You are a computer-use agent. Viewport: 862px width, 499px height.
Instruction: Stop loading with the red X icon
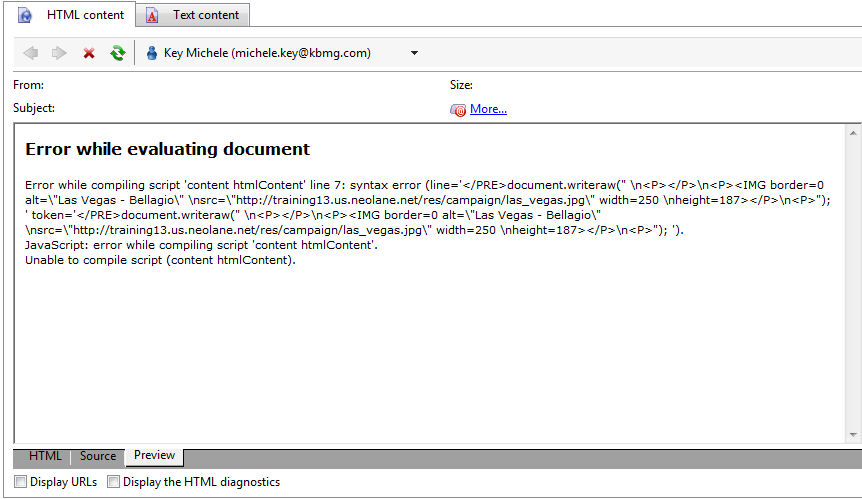[x=89, y=53]
